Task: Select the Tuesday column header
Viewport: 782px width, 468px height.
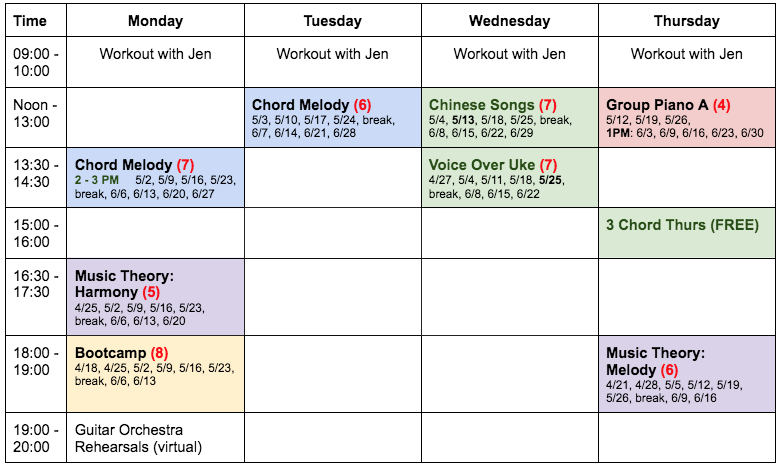Action: pos(333,20)
